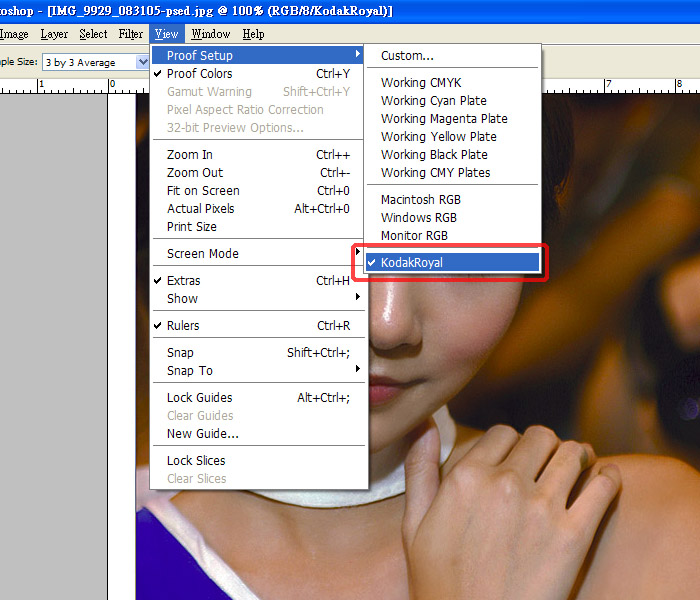The height and width of the screenshot is (600, 700).
Task: Choose Working Black Plate option
Action: 434,155
